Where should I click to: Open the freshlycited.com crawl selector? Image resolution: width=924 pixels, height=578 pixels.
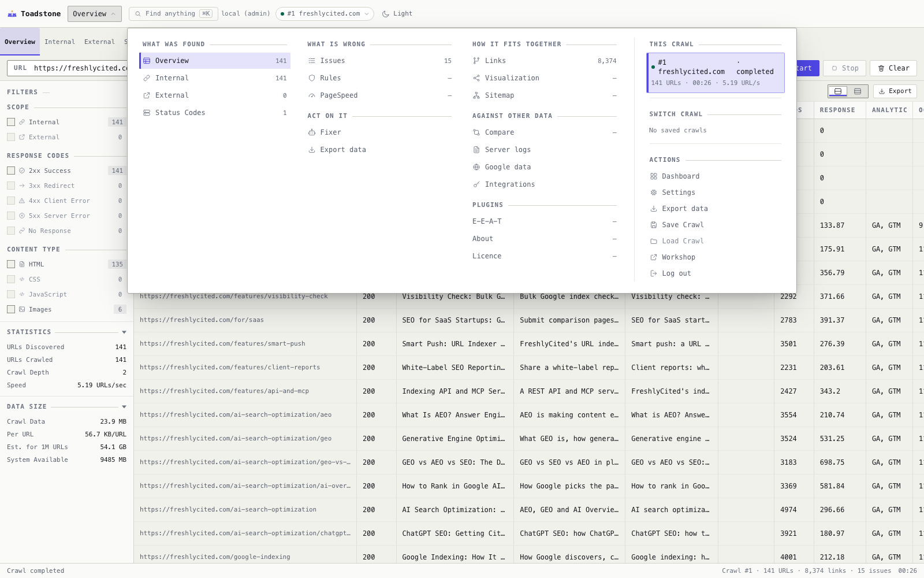(325, 14)
